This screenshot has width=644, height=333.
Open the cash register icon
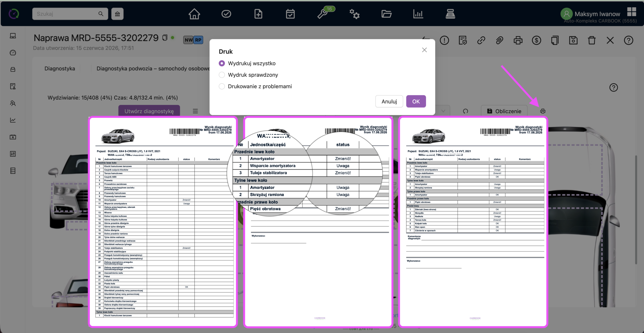[450, 14]
